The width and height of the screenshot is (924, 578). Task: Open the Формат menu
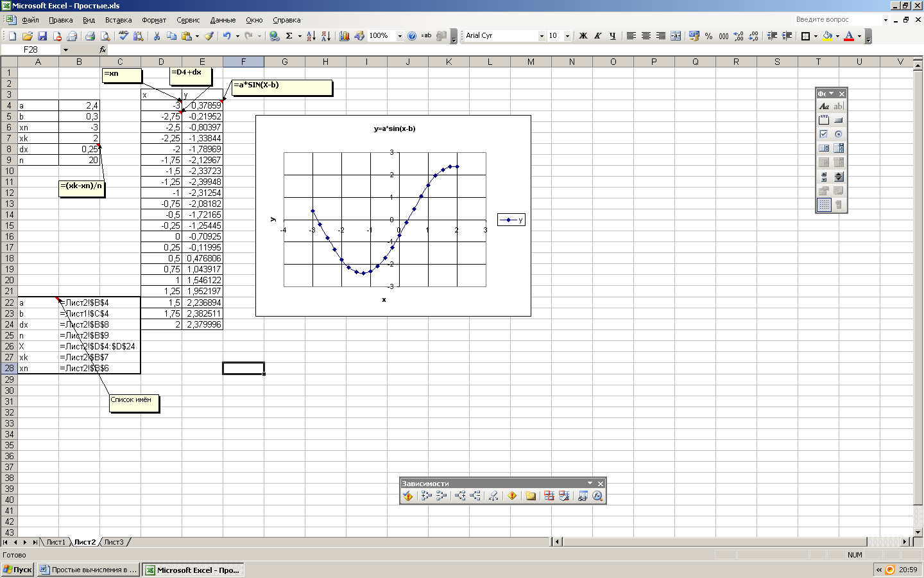[x=154, y=20]
